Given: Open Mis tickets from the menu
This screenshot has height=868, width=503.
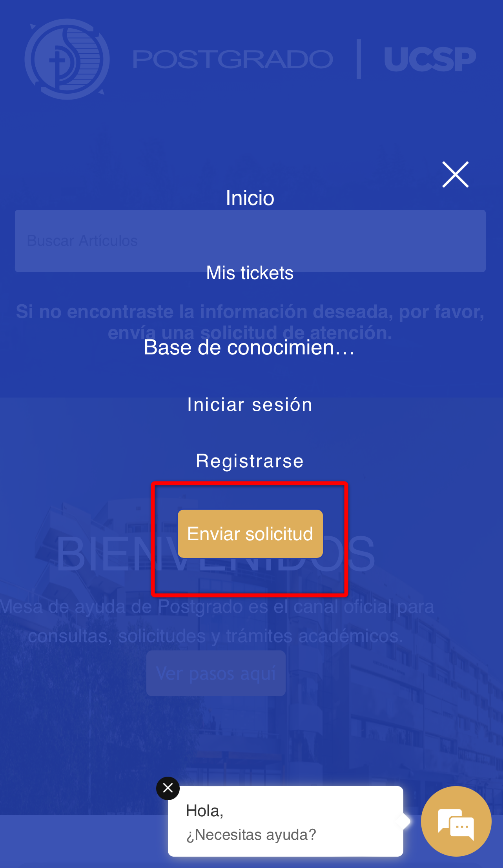Looking at the screenshot, I should pos(250,273).
